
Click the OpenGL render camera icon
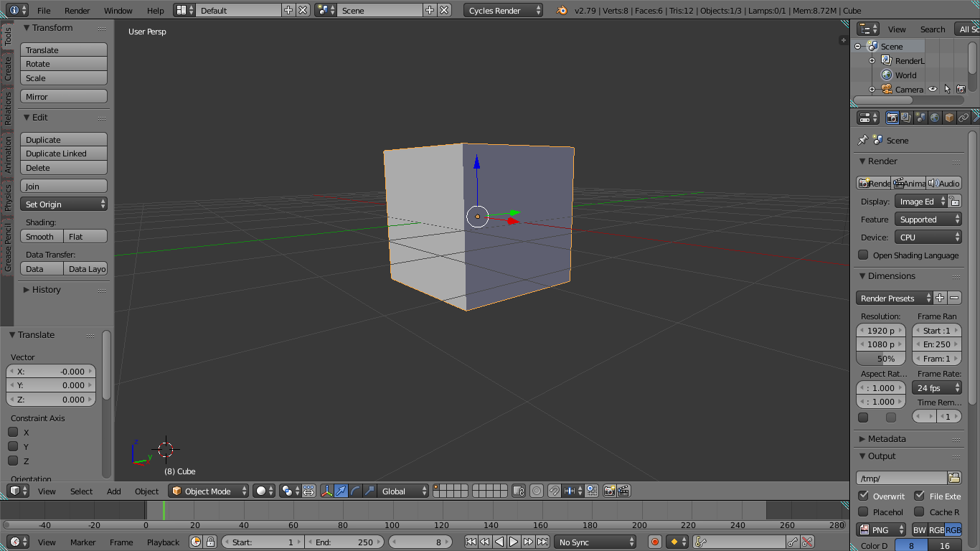[x=610, y=491]
